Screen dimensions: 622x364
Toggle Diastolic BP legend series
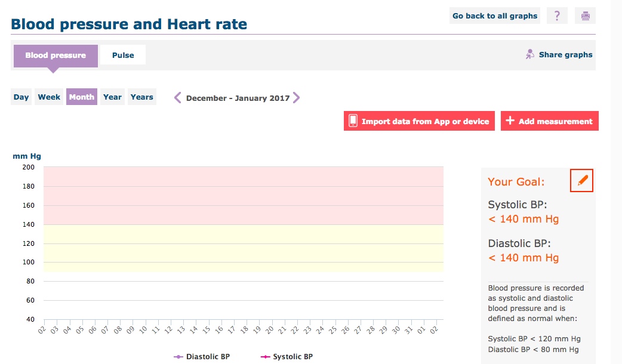[202, 356]
